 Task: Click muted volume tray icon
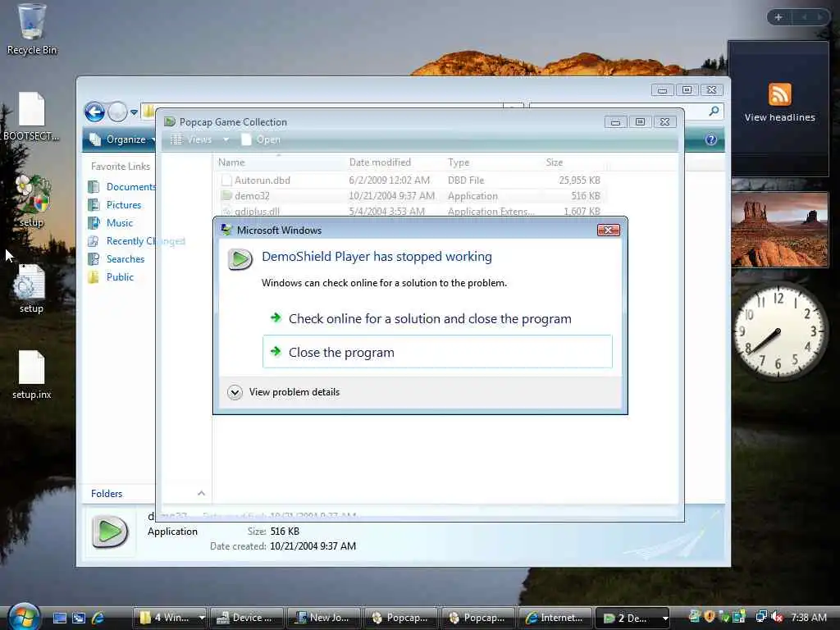[x=778, y=617]
